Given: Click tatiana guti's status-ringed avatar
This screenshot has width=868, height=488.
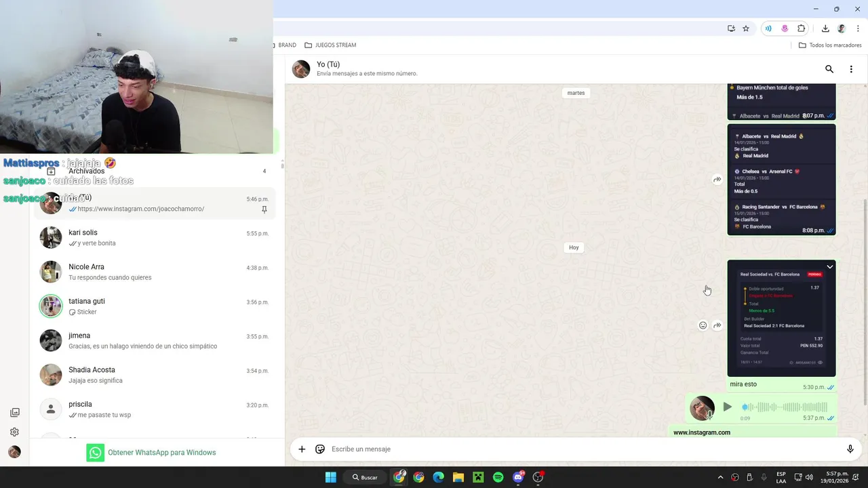Looking at the screenshot, I should (x=51, y=306).
